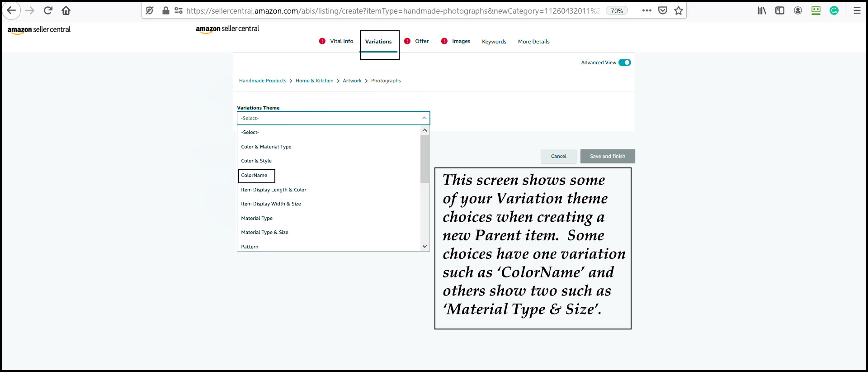Image resolution: width=868 pixels, height=372 pixels.
Task: Reload the page with the refresh icon
Action: coord(48,10)
